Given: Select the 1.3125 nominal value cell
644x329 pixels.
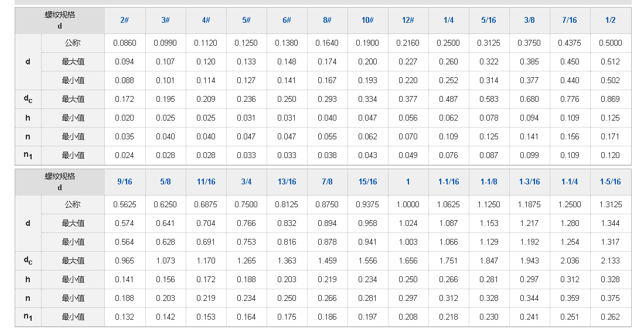Looking at the screenshot, I should [x=610, y=204].
